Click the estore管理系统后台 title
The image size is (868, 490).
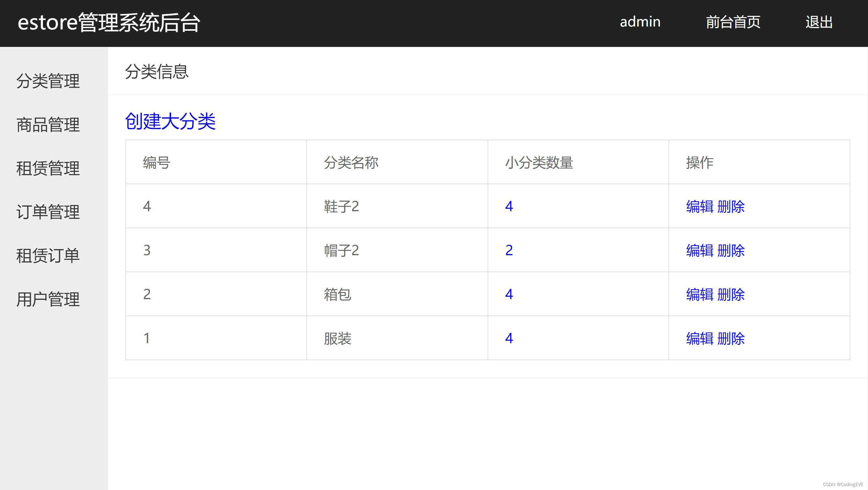[109, 23]
